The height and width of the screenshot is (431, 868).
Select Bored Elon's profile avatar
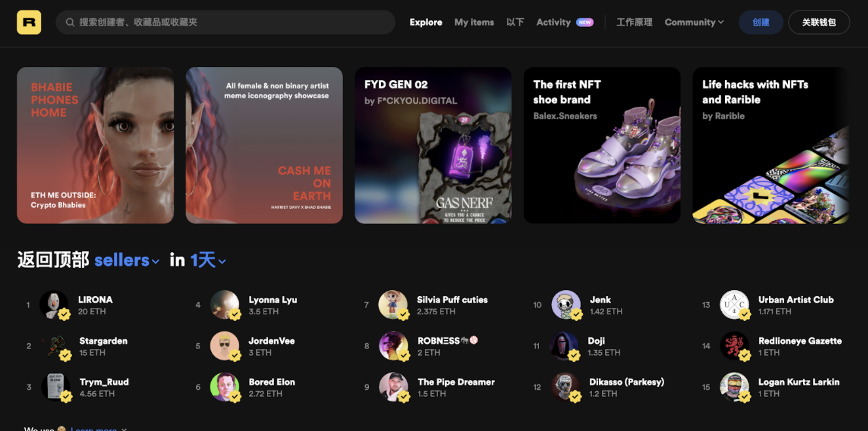[224, 387]
